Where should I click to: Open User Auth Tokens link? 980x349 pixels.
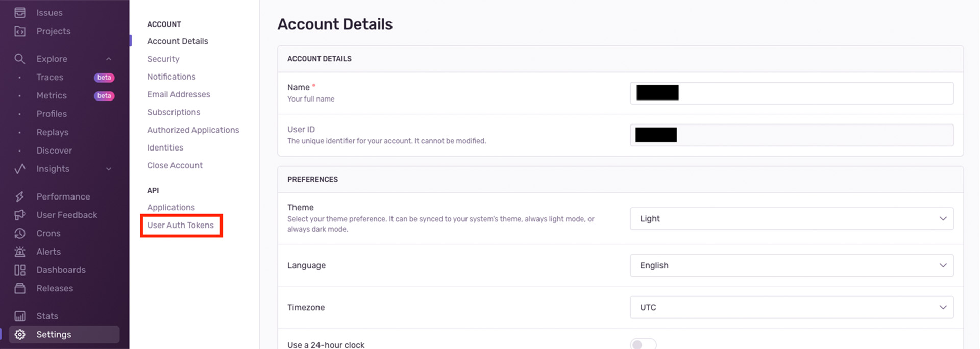pos(180,225)
